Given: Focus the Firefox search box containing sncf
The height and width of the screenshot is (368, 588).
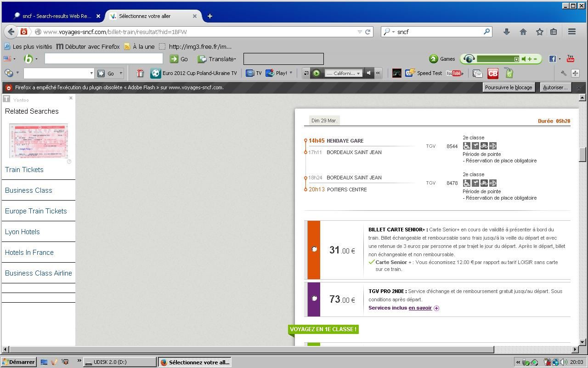Looking at the screenshot, I should coord(436,32).
